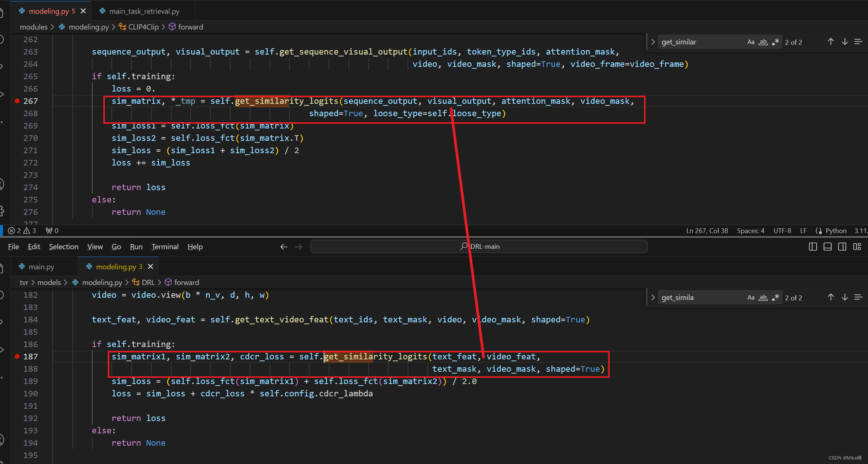Open errors and warnings in status bar

tap(22, 231)
